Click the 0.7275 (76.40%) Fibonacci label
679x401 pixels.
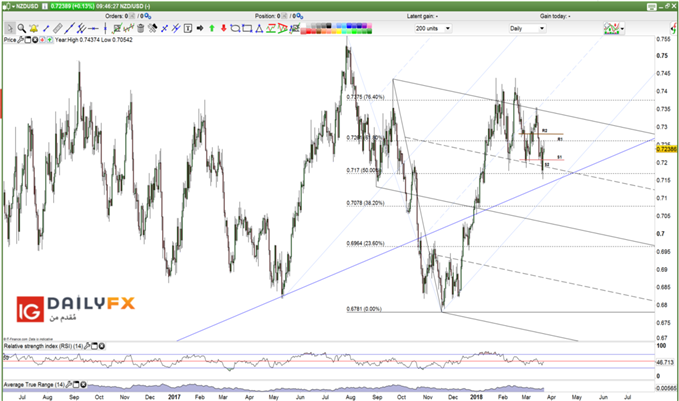pyautogui.click(x=365, y=97)
